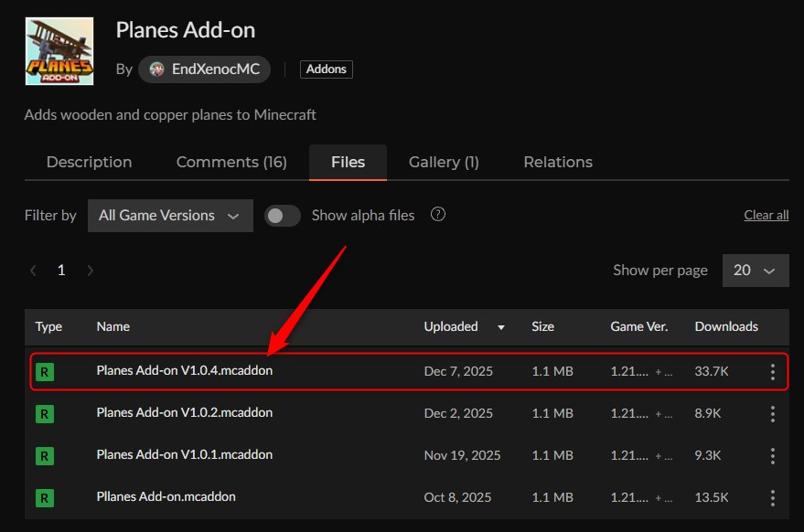Open three-dot menu for Planes Add-on V1.0.1
The height and width of the screenshot is (532, 804).
[x=772, y=456]
